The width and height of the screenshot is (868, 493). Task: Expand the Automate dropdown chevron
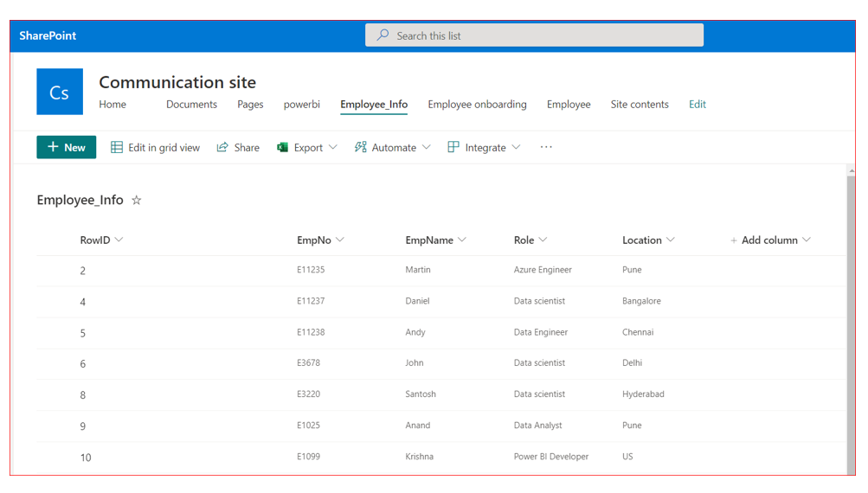(427, 147)
